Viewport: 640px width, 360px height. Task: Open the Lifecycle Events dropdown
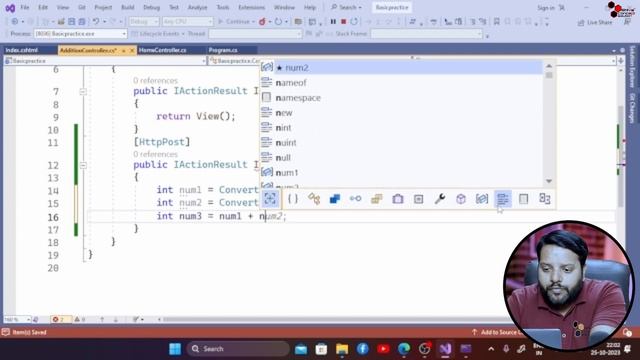pyautogui.click(x=158, y=33)
